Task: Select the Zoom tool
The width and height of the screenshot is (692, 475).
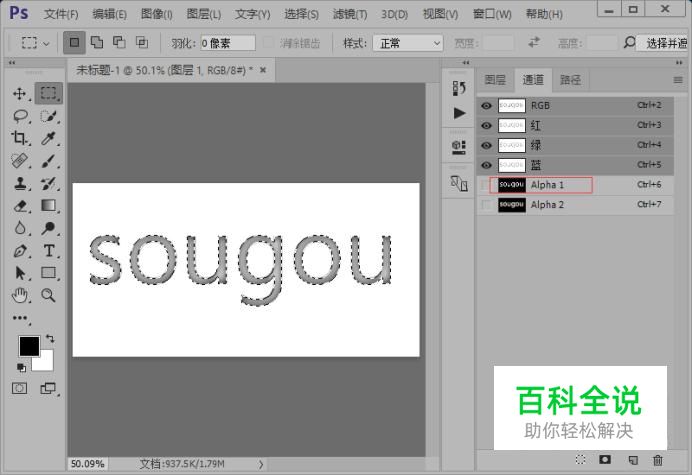Action: tap(49, 295)
